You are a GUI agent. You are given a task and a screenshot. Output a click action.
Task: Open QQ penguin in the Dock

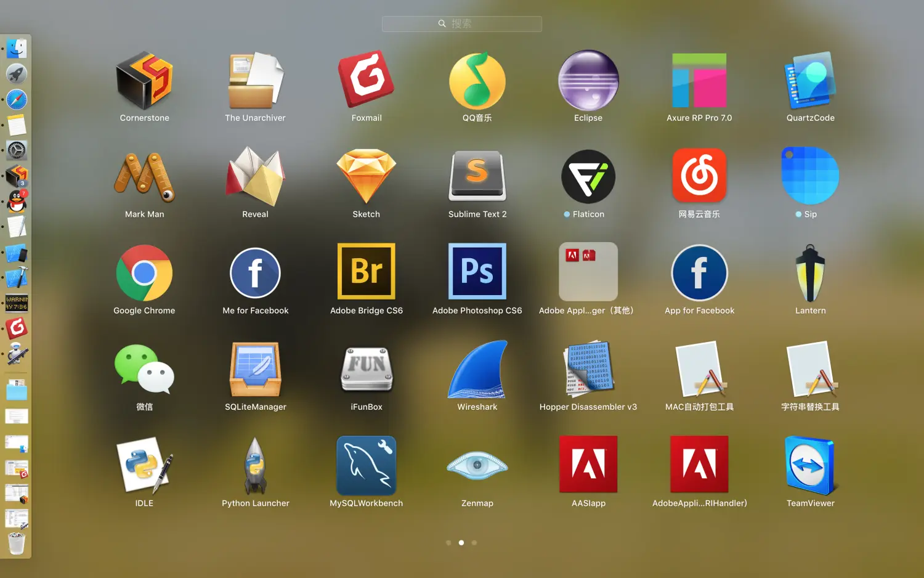tap(17, 201)
